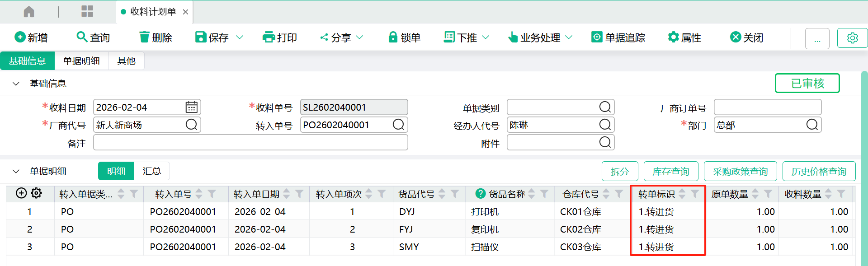Expand the 下推 dropdown arrow
Screen dimensions: 868x266
(x=486, y=37)
